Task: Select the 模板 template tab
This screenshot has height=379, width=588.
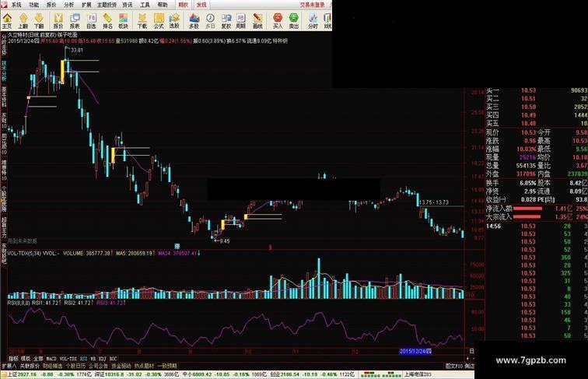Action: point(26,359)
